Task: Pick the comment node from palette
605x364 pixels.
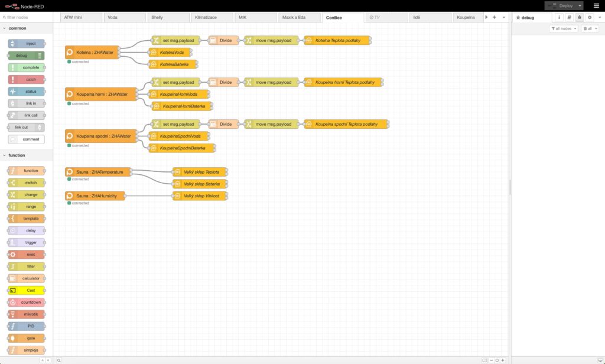Action: [x=26, y=139]
